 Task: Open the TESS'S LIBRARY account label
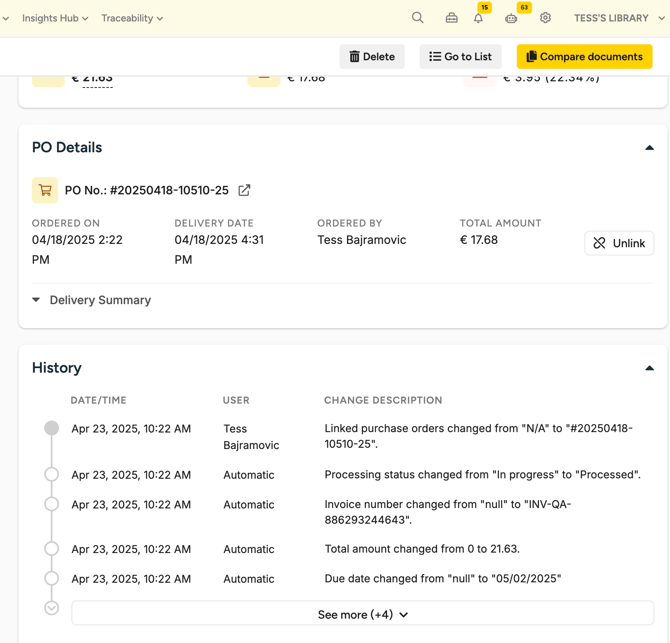[x=611, y=18]
